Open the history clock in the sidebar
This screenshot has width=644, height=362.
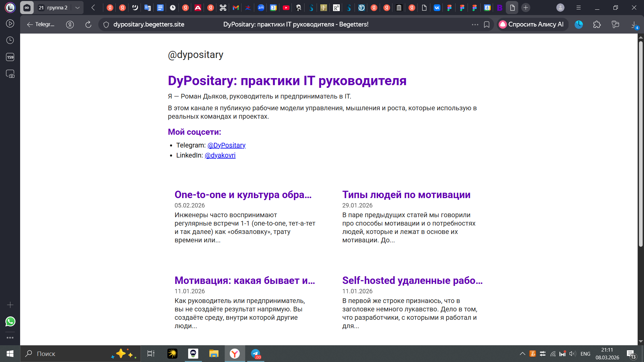(x=10, y=40)
